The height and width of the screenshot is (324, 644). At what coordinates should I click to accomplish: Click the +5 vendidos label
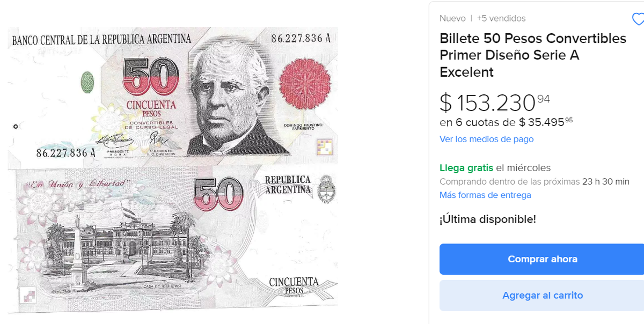pyautogui.click(x=501, y=18)
